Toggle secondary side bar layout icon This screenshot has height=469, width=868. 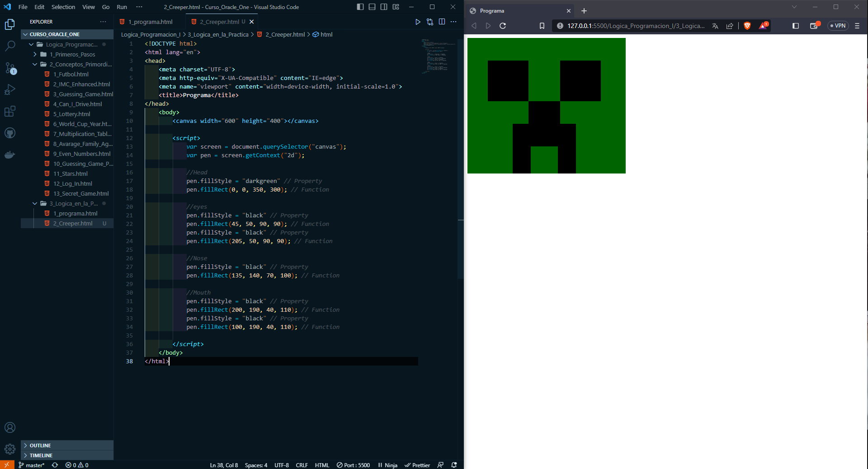click(384, 7)
